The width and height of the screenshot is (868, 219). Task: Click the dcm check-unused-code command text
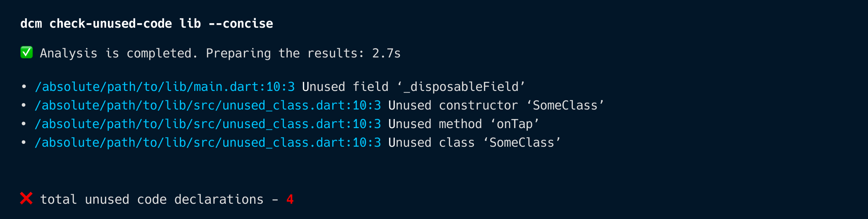pos(96,24)
